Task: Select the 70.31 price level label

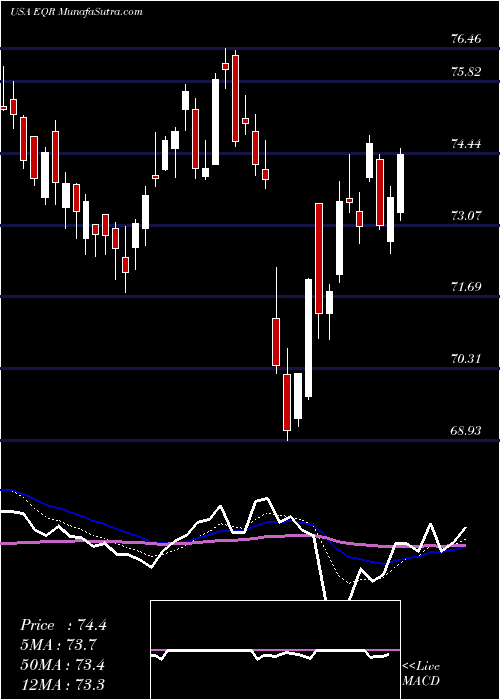Action: click(x=466, y=358)
